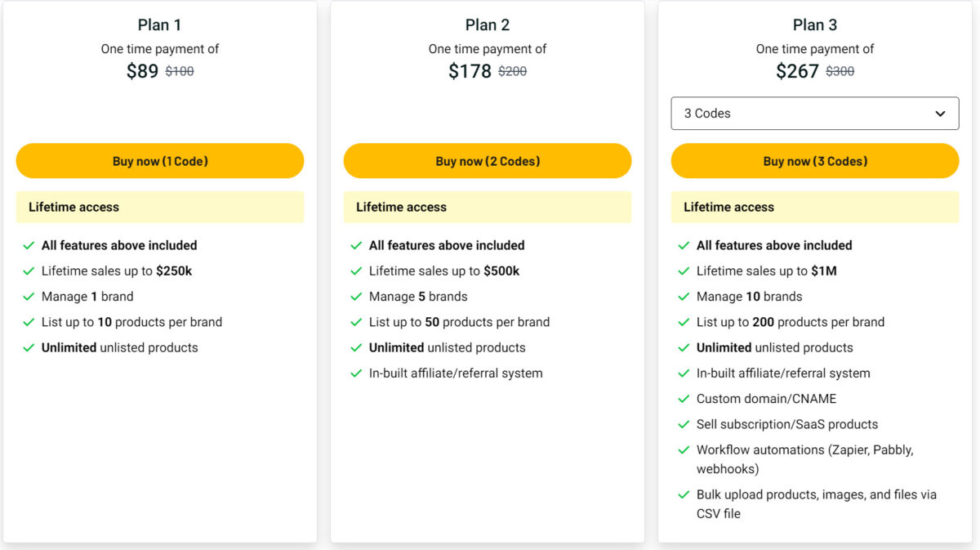
Task: Click the Buy now (3 Codes) button
Action: [x=815, y=161]
